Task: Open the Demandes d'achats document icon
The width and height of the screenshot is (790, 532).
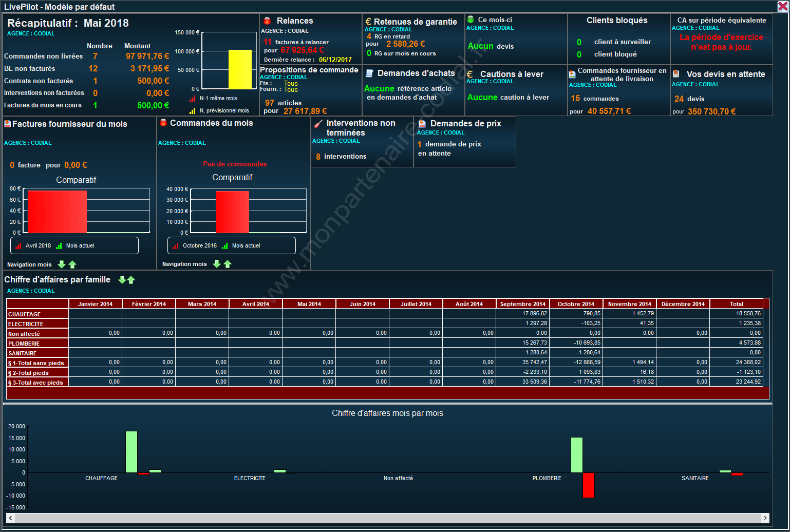Action: 369,73
